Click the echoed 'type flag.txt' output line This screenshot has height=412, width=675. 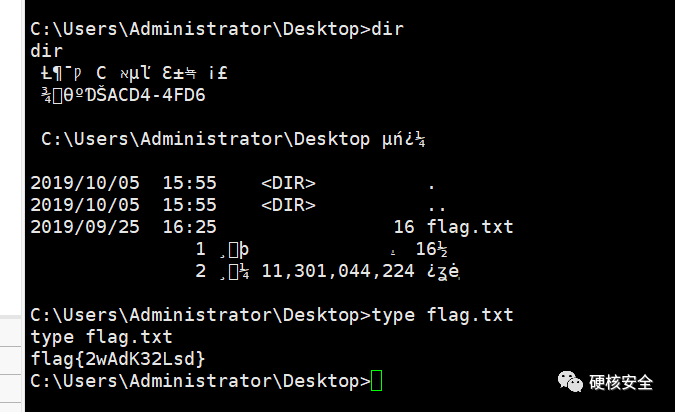(101, 337)
